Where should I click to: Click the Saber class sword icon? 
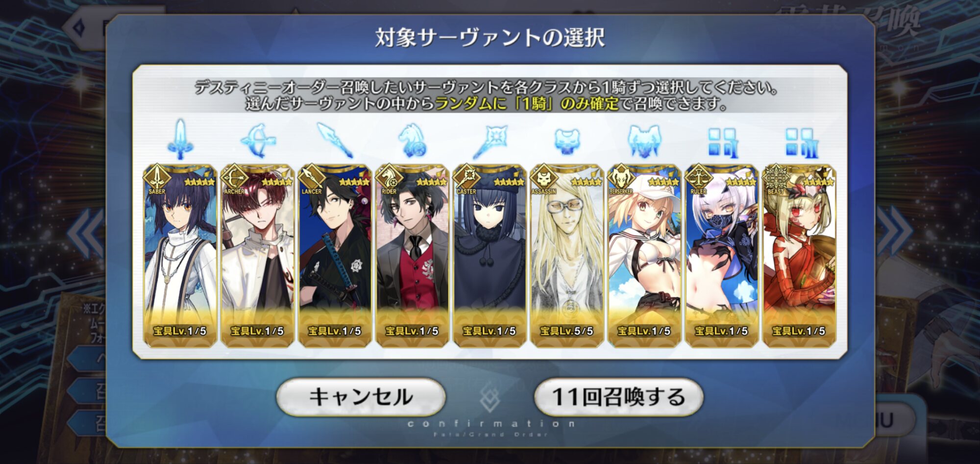180,140
